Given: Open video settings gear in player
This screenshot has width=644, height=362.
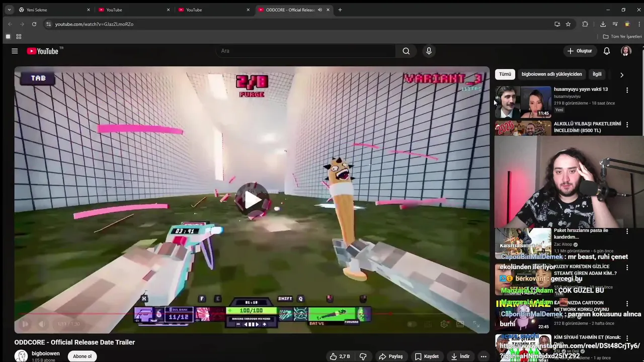Looking at the screenshot, I should point(444,324).
